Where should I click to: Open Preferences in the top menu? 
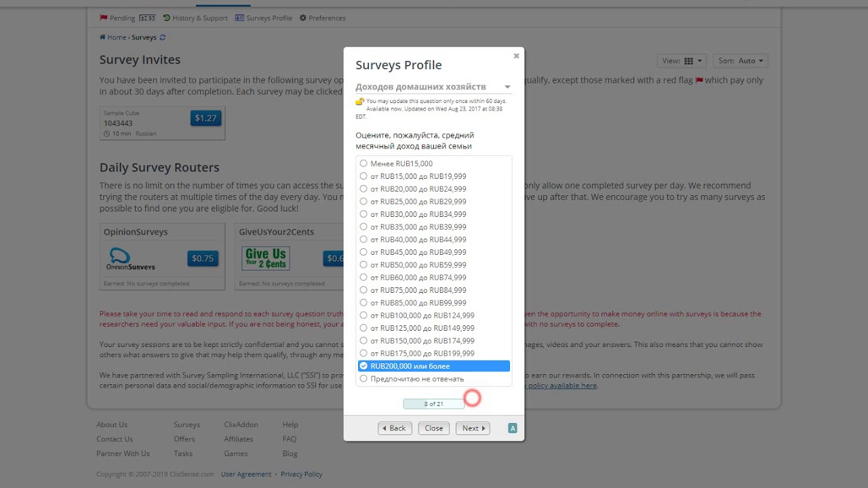point(322,18)
